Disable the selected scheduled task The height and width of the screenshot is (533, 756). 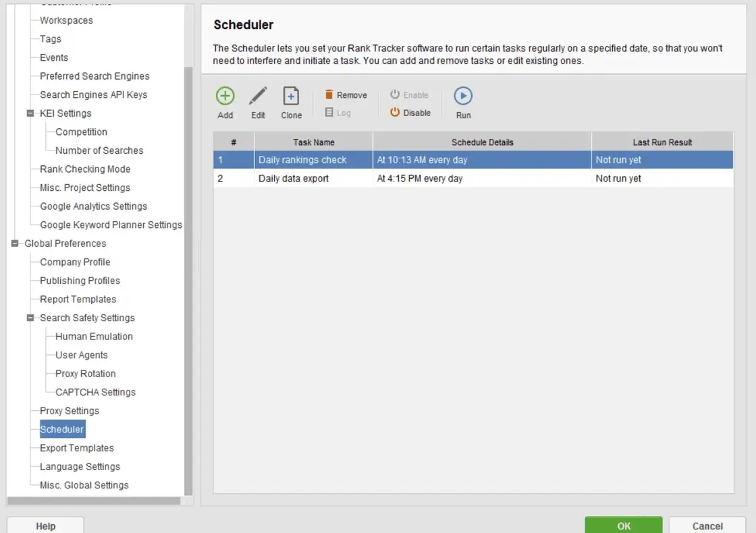pos(410,113)
